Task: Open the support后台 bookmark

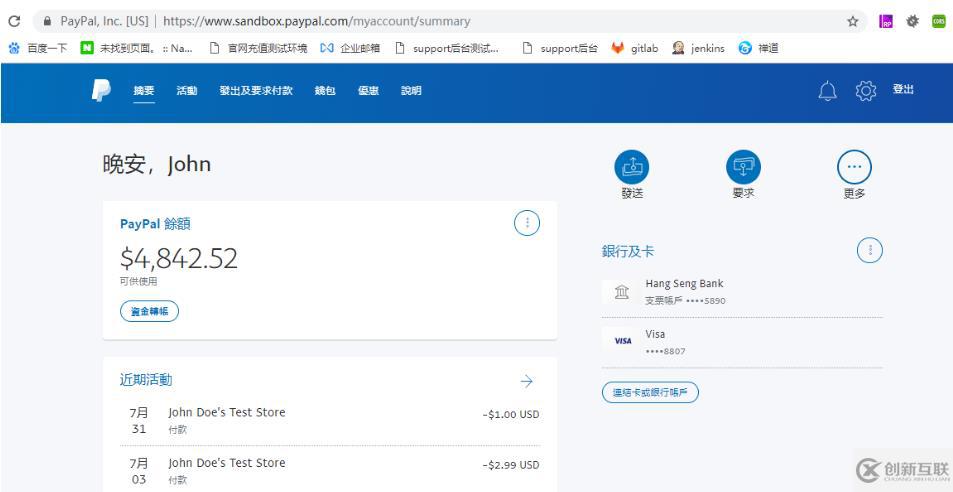Action: [560, 48]
